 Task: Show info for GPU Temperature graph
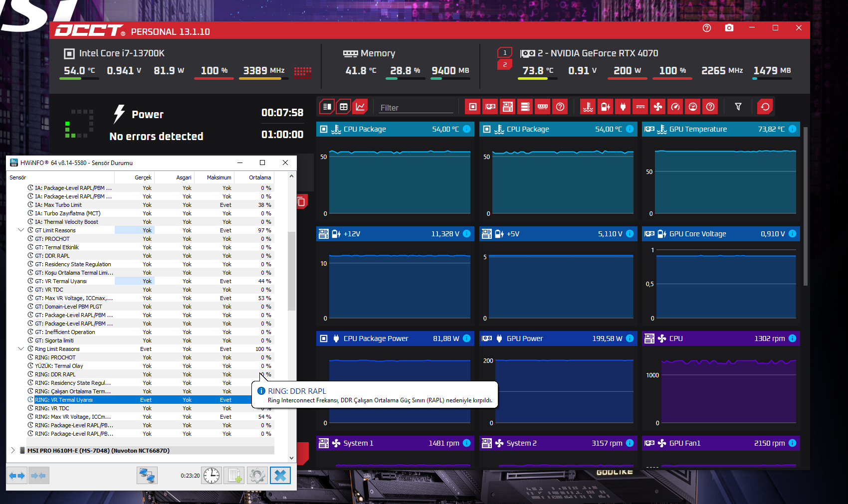[x=792, y=129]
